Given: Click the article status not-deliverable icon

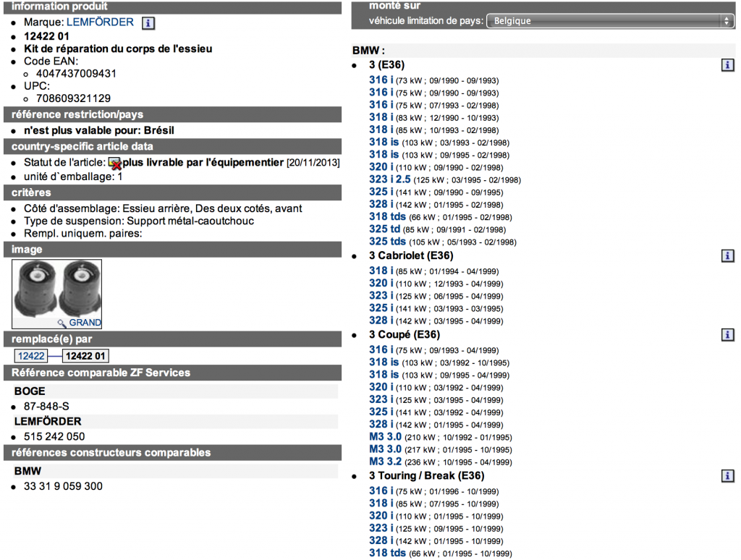Looking at the screenshot, I should [115, 164].
